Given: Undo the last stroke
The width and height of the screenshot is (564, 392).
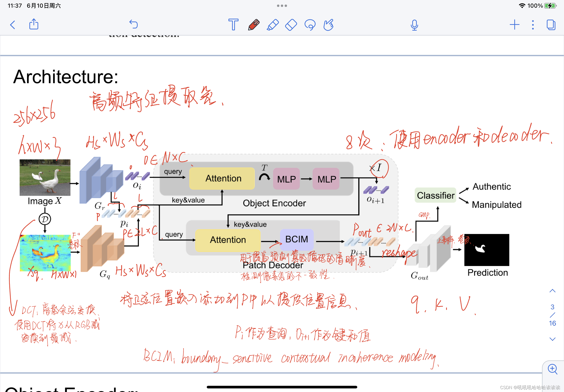Looking at the screenshot, I should coord(134,24).
